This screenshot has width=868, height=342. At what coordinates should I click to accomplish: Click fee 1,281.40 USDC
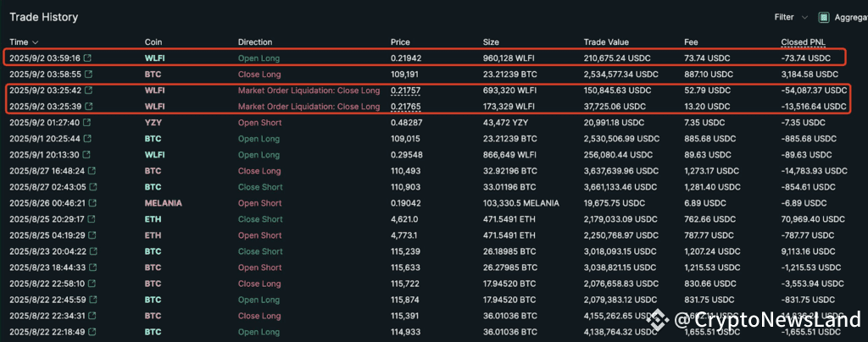tap(711, 187)
